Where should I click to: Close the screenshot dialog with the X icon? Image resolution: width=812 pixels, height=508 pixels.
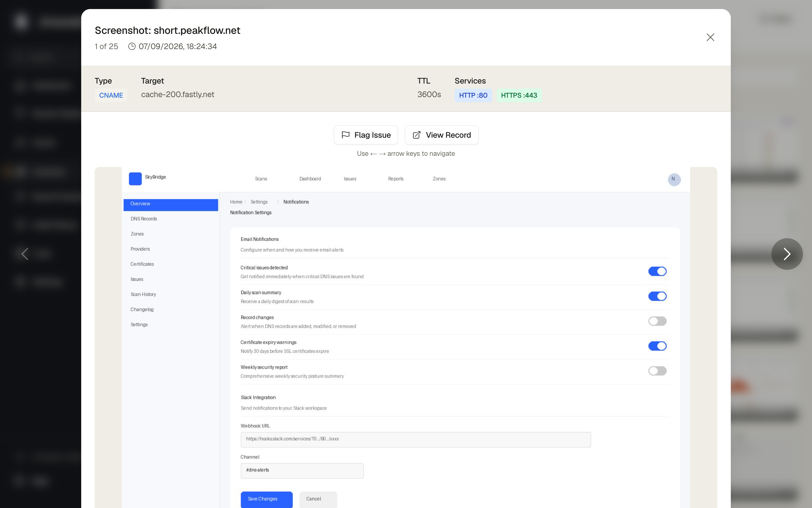[x=710, y=37]
